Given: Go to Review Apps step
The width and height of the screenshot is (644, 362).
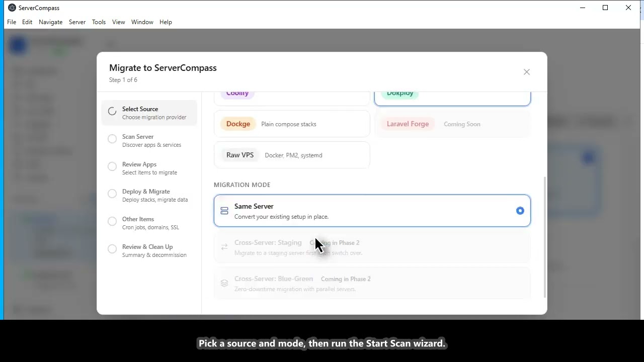Looking at the screenshot, I should pyautogui.click(x=149, y=168).
